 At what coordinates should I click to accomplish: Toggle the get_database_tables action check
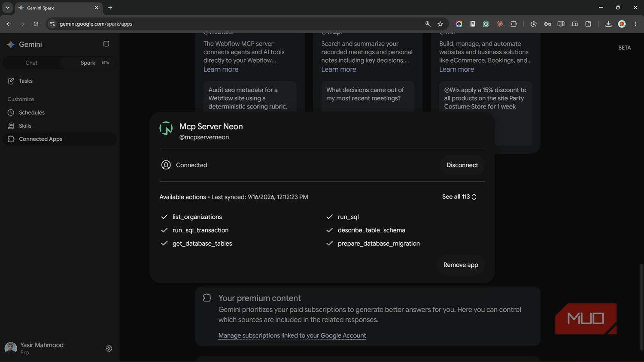click(x=164, y=244)
